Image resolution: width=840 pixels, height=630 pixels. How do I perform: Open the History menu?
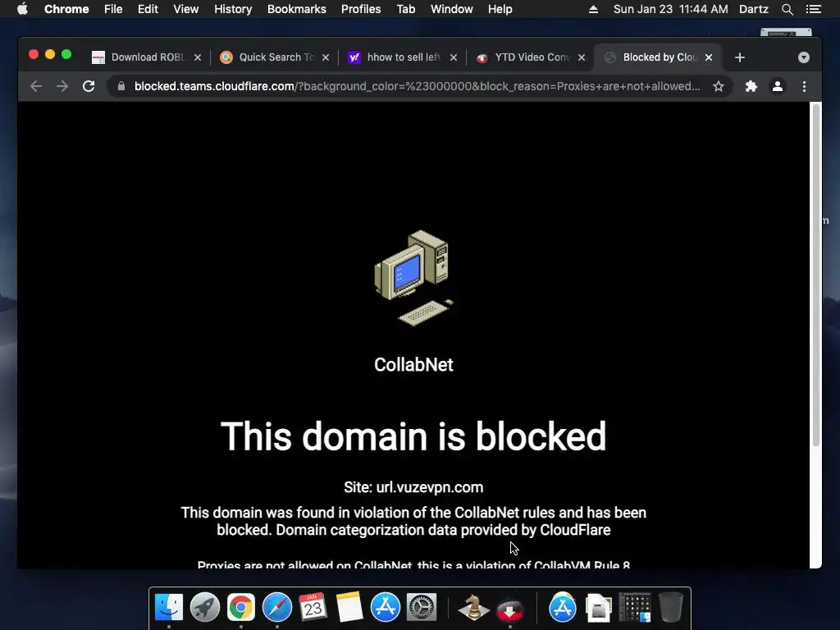point(233,9)
